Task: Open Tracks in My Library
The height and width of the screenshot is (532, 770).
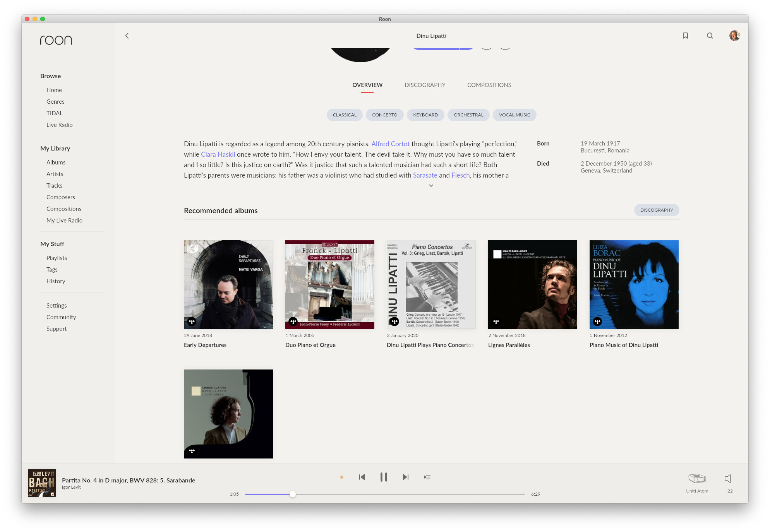Action: click(54, 186)
